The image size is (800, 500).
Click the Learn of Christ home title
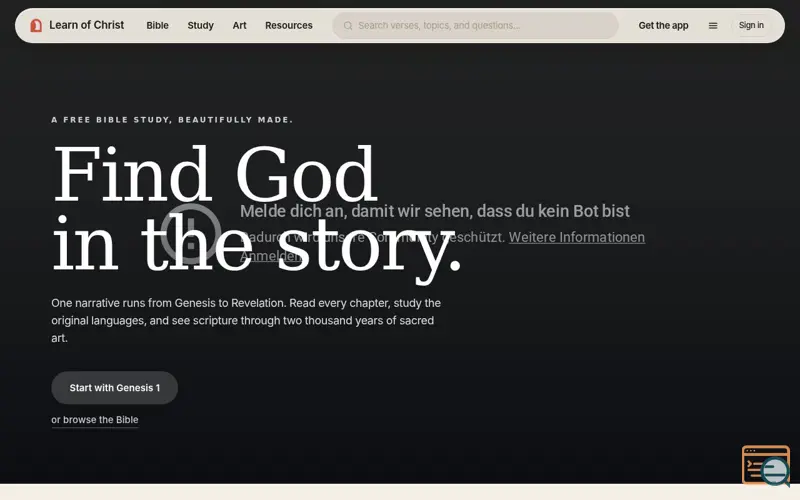(x=86, y=25)
